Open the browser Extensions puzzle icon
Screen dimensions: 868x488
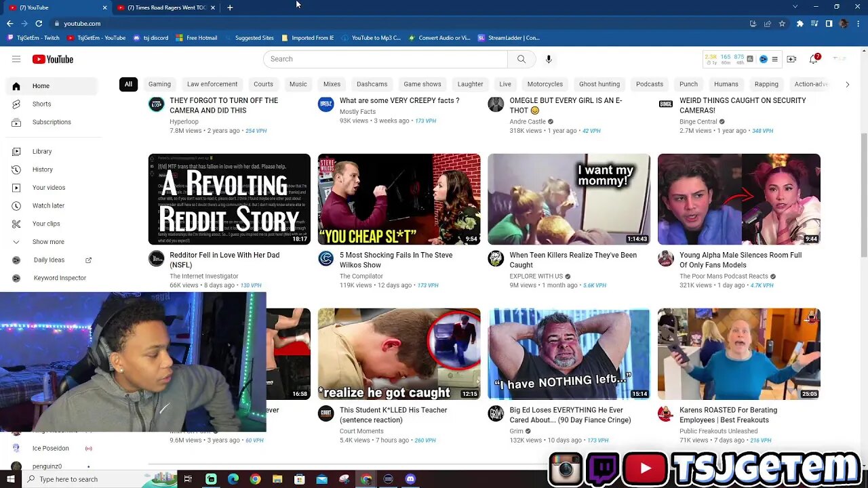(800, 24)
